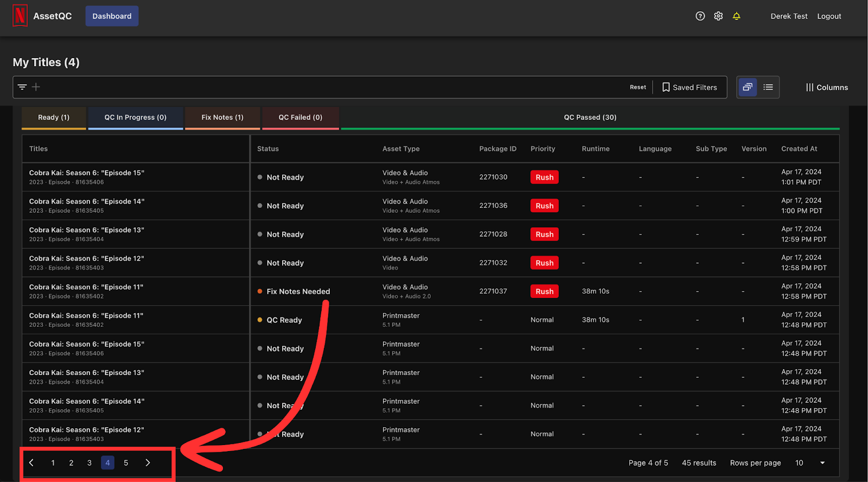Sort by Version column header
Screen dimensions: 868x482
click(754, 149)
